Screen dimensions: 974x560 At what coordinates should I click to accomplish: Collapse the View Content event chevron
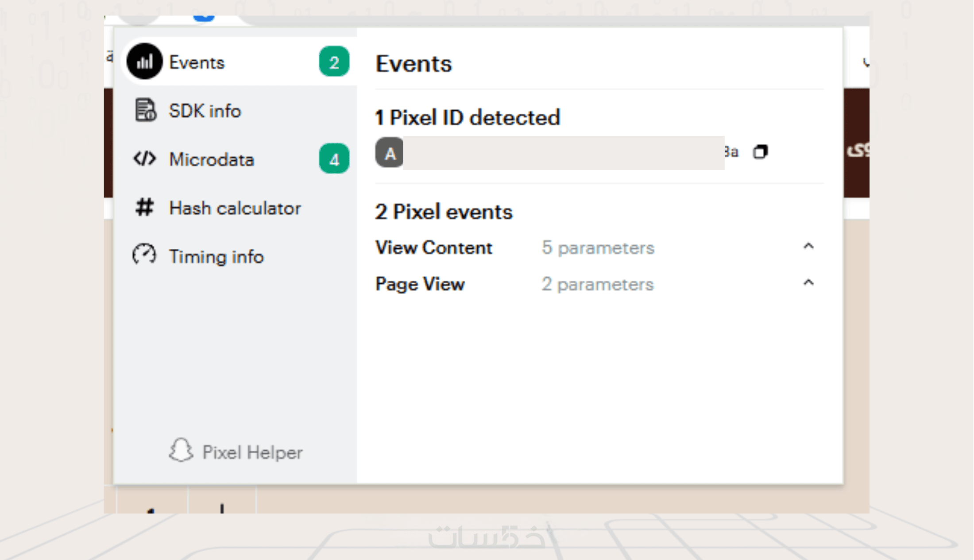point(808,246)
